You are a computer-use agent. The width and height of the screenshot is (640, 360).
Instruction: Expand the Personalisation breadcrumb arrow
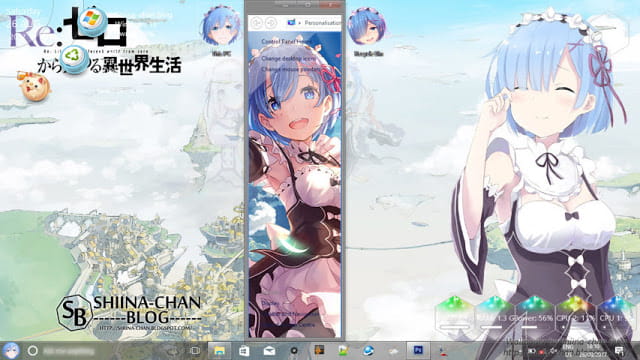coord(300,23)
